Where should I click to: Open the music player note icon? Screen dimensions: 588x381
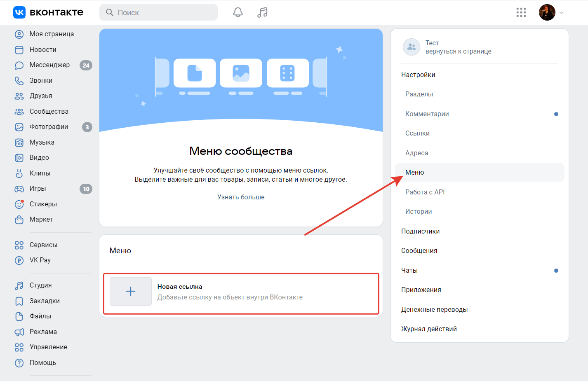pos(262,12)
